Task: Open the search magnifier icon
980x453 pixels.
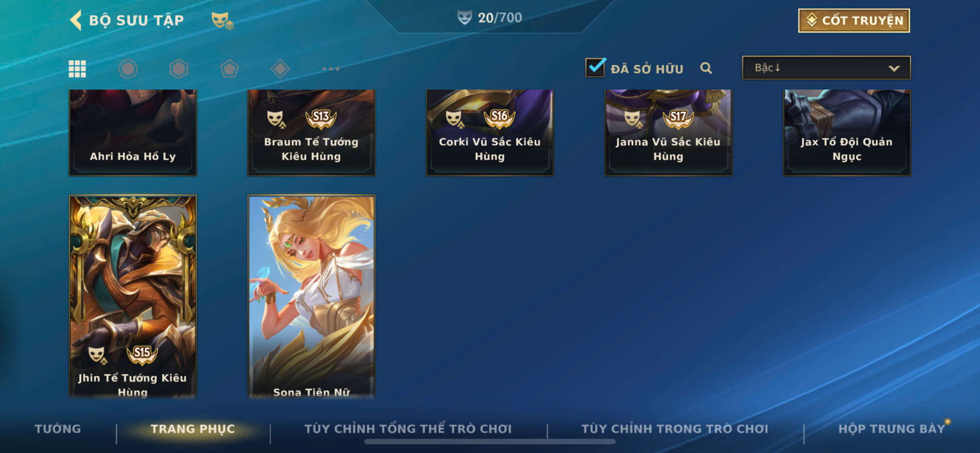Action: tap(706, 68)
